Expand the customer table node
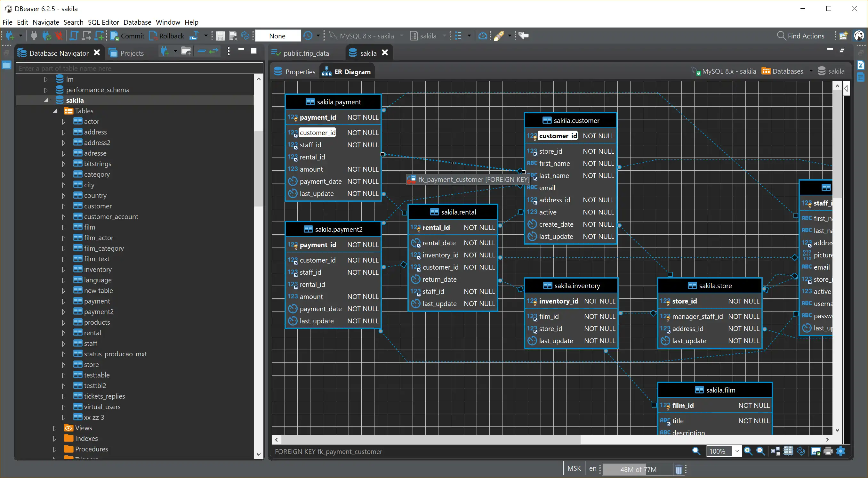 click(x=64, y=206)
